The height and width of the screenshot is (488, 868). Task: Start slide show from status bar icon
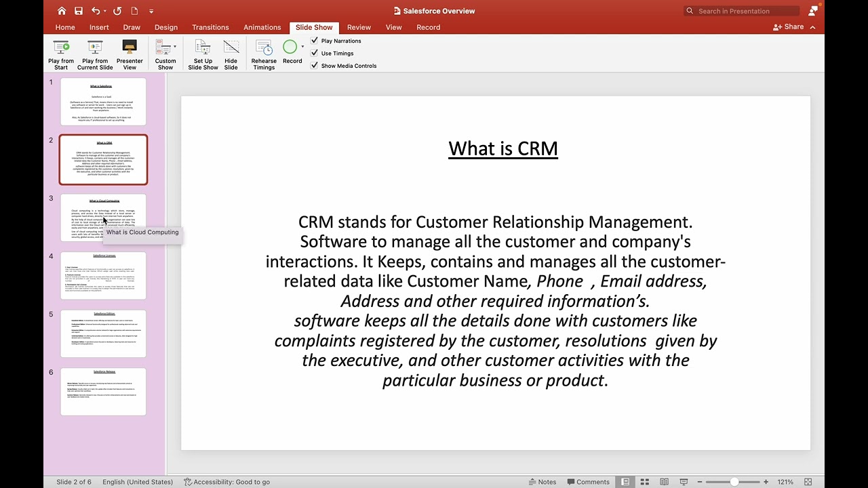click(684, 482)
